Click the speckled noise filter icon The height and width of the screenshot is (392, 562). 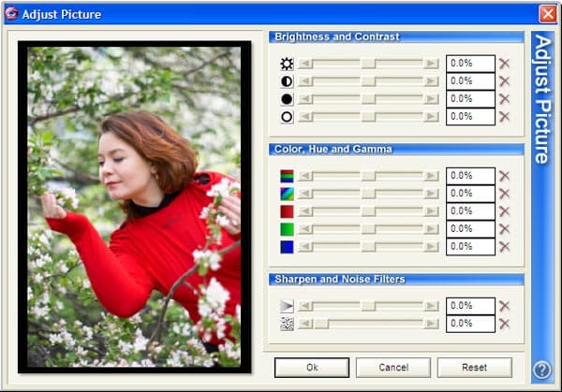[x=287, y=324]
